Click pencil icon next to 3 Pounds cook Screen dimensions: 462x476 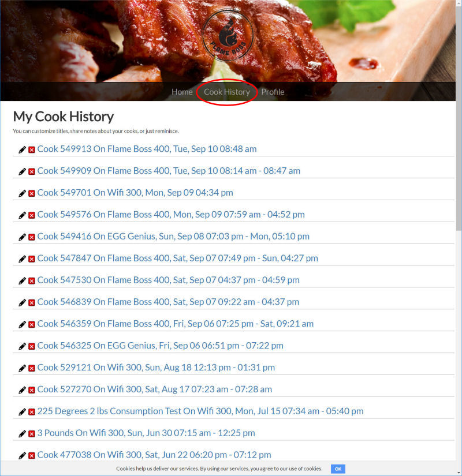click(22, 434)
